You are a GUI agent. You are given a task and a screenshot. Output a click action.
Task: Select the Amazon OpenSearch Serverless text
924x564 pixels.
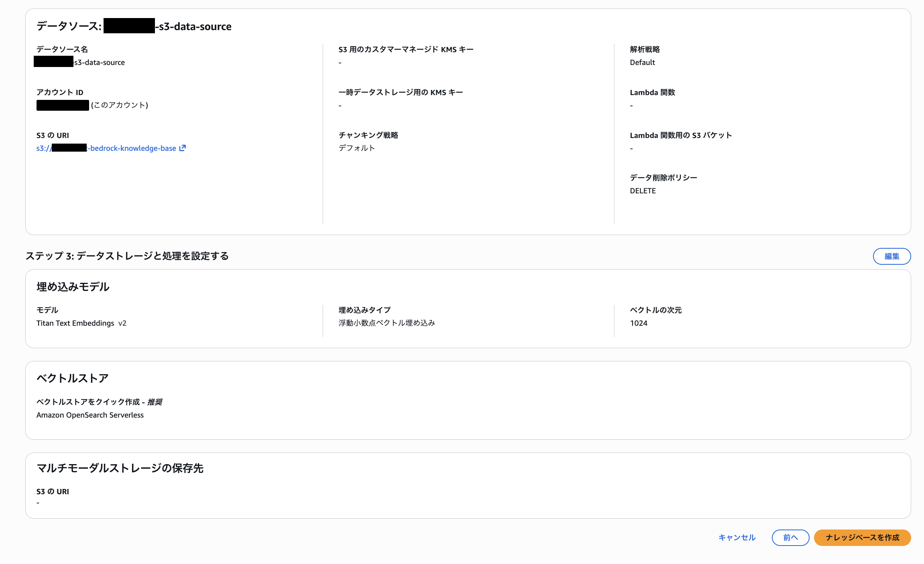tap(90, 415)
